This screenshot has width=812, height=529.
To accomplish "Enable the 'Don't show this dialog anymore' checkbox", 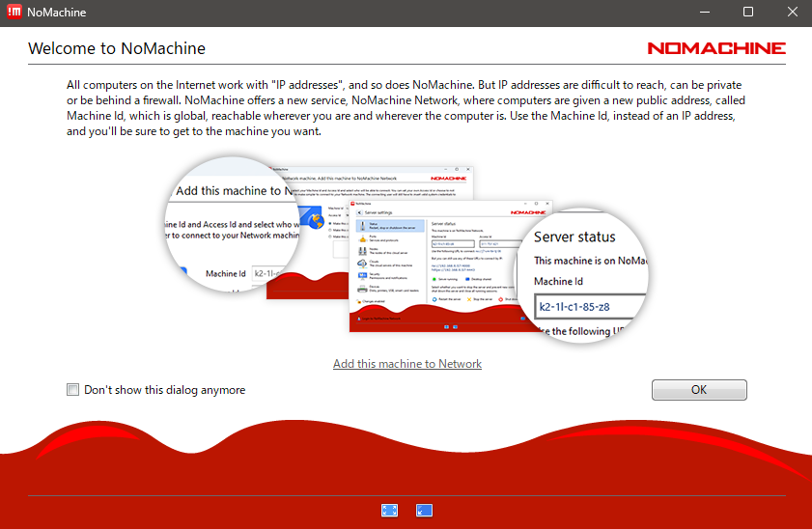I will 72,390.
